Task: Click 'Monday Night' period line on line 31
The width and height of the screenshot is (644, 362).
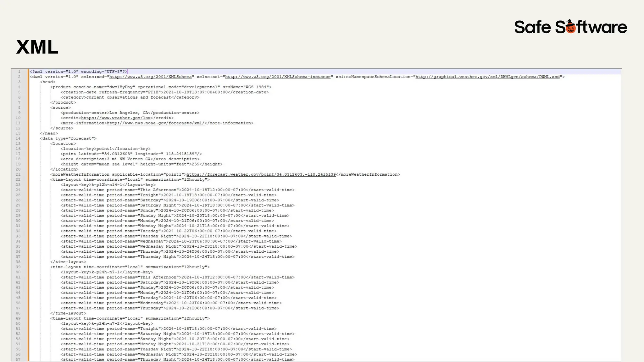Action: coord(175,226)
